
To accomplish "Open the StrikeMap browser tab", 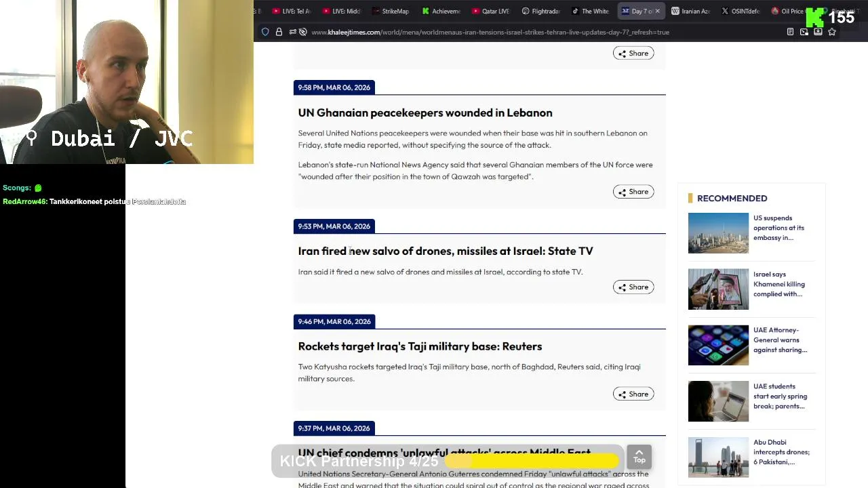I will (x=391, y=11).
